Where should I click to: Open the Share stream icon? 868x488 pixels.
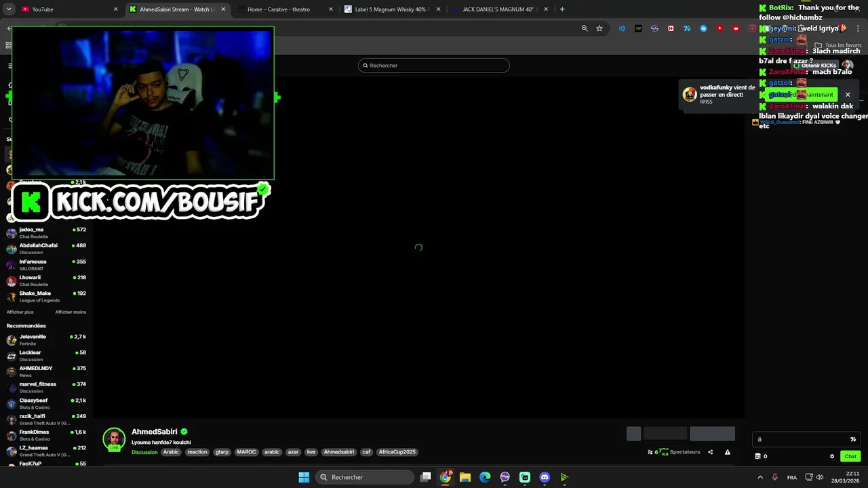(710, 452)
